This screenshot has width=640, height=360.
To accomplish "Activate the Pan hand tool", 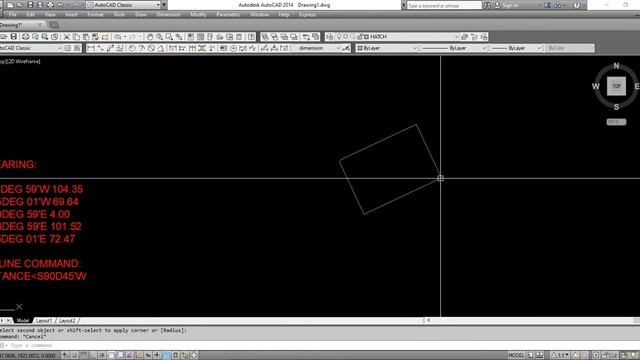I will pyautogui.click(x=150, y=37).
